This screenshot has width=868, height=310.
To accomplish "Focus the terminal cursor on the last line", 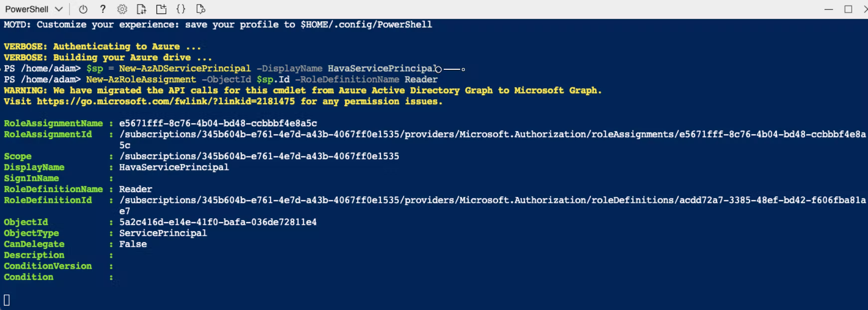I will point(7,300).
